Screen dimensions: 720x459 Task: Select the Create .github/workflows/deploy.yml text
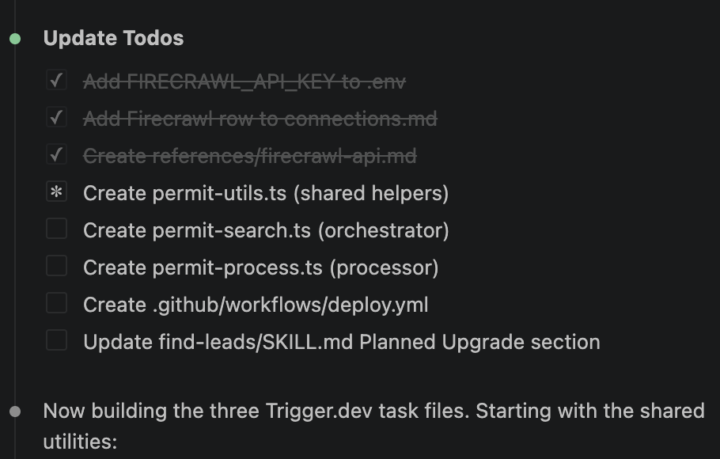pos(256,305)
